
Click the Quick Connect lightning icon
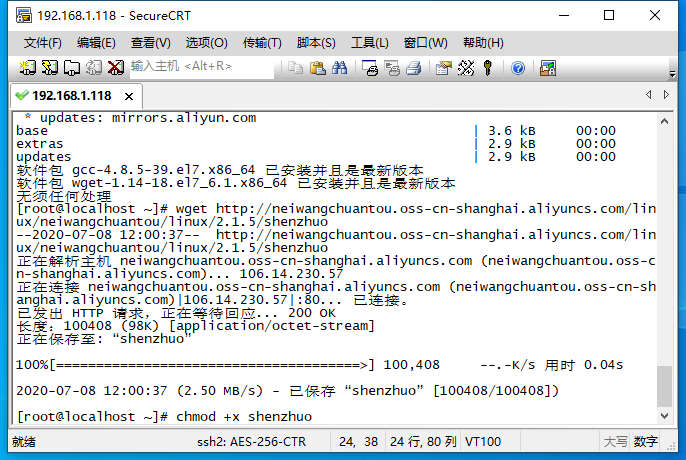click(49, 68)
